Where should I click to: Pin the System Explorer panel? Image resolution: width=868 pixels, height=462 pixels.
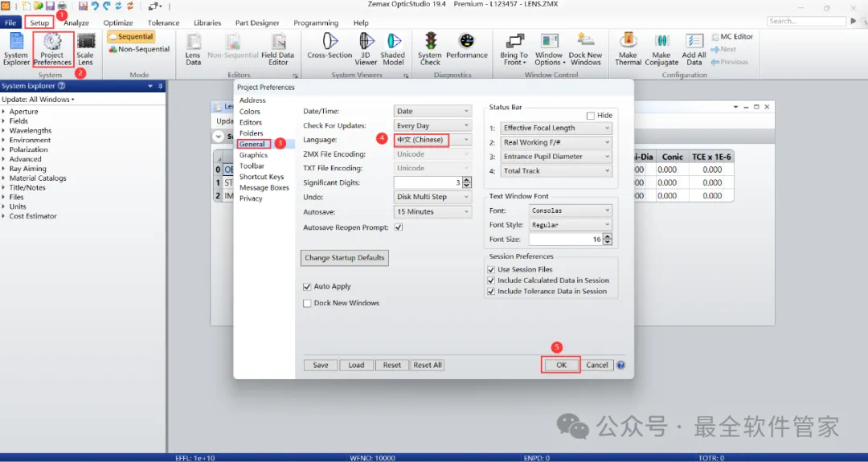tap(161, 86)
